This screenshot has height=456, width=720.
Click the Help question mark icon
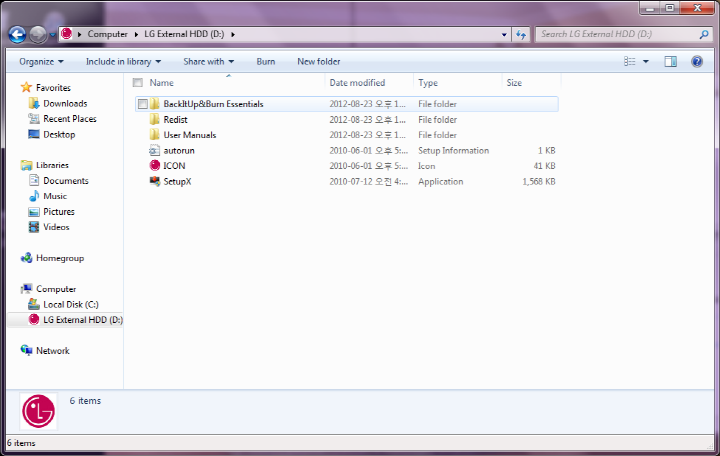coord(697,62)
